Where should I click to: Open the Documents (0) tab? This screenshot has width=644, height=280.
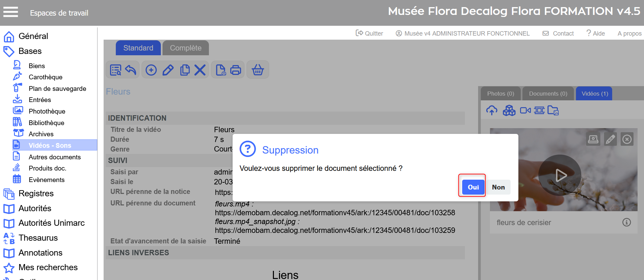(x=548, y=94)
